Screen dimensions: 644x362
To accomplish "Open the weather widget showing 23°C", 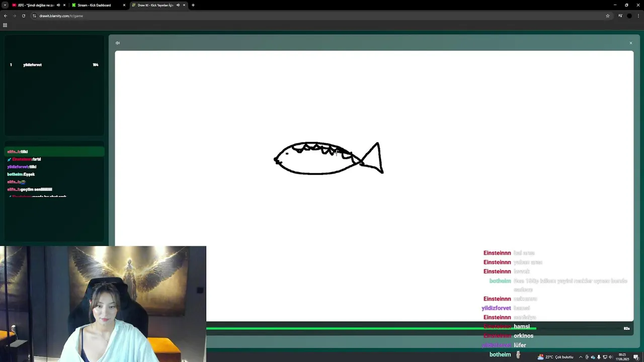I will click(555, 357).
